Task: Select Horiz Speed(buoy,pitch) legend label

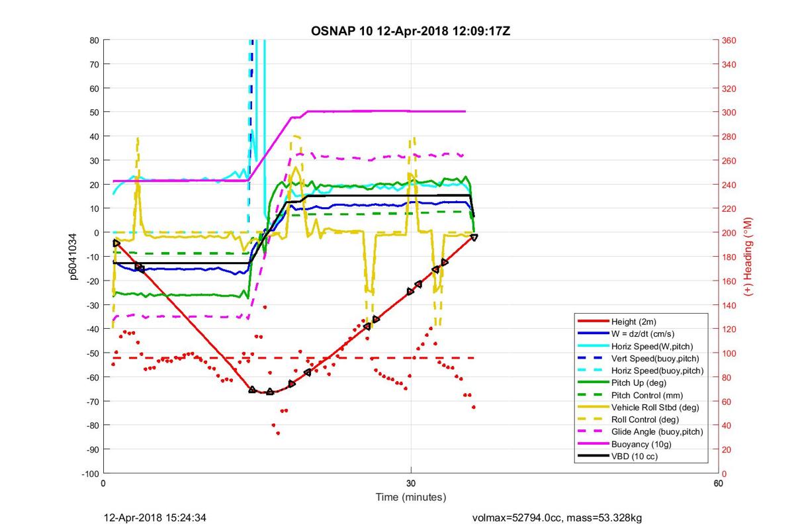Action: point(658,370)
